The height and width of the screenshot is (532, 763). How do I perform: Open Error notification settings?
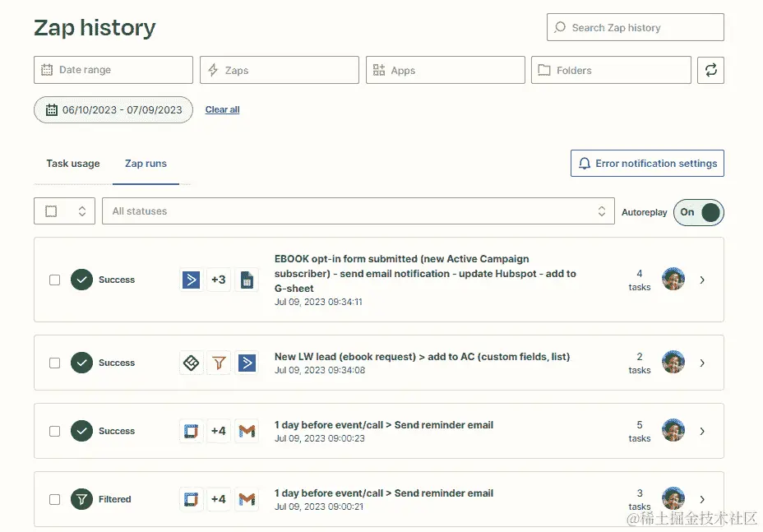click(647, 163)
